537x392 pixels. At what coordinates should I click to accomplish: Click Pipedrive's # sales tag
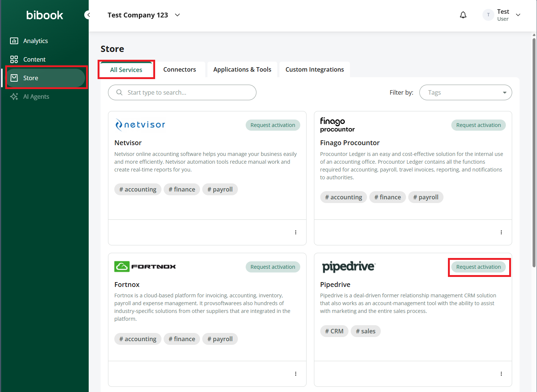click(366, 331)
